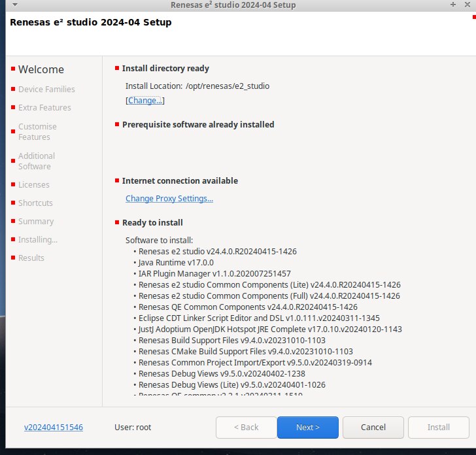Open the Extra Features step
This screenshot has width=476, height=455.
(x=44, y=107)
